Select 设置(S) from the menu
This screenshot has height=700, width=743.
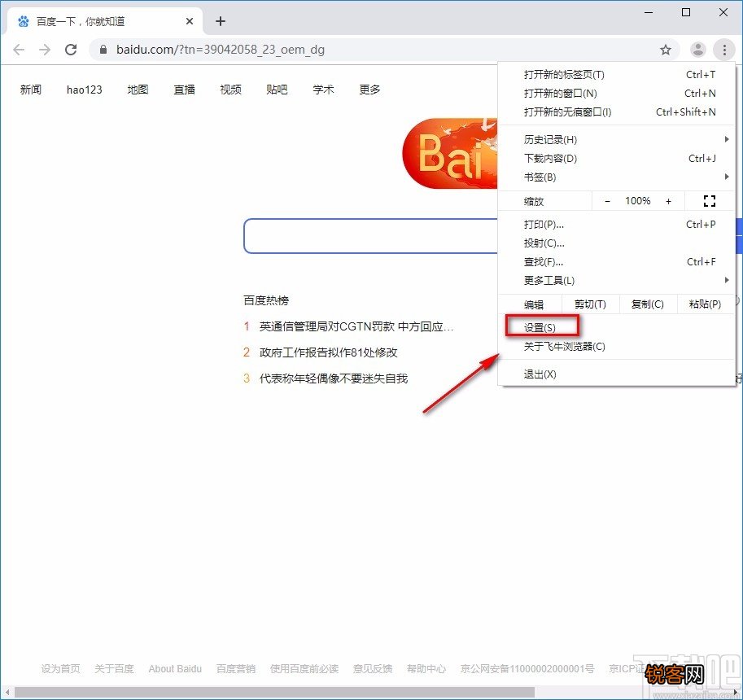541,326
